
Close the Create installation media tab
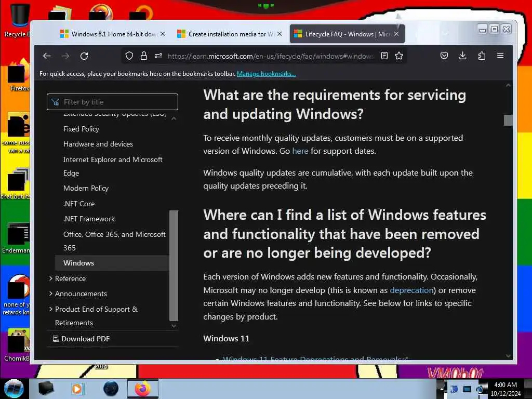tap(279, 34)
